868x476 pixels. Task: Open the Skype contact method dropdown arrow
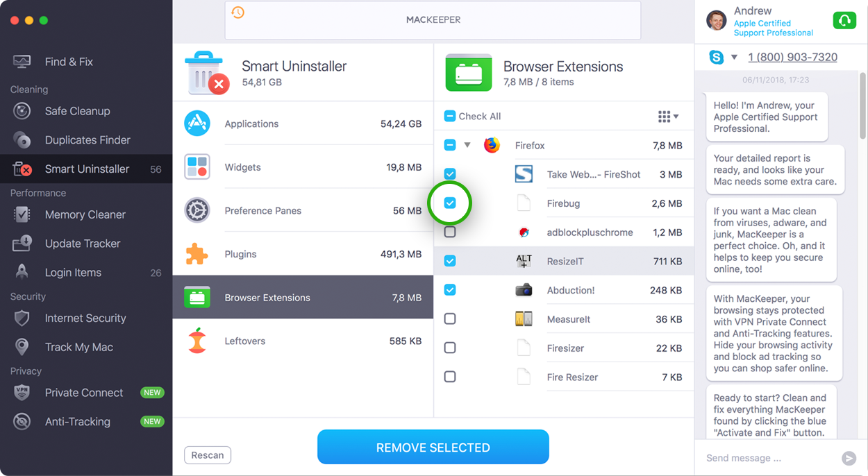point(734,57)
